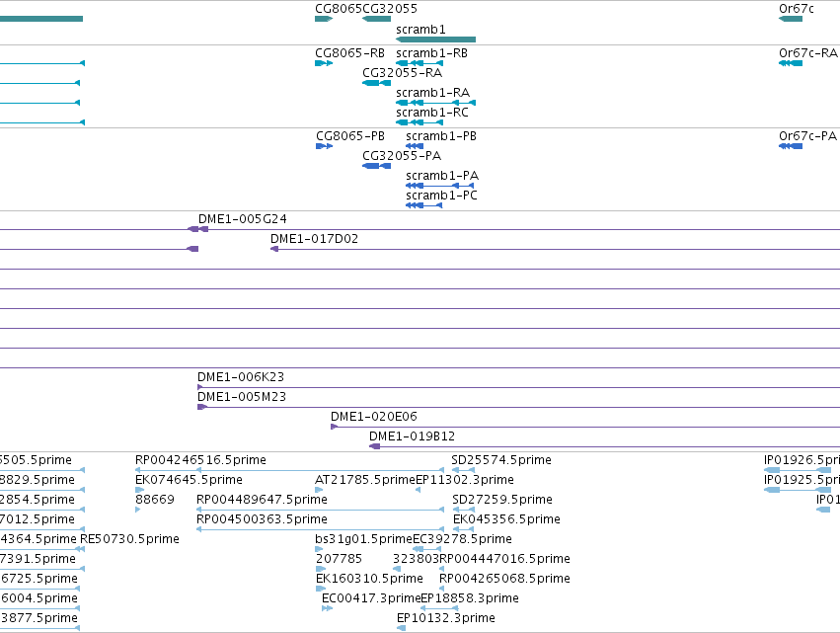The height and width of the screenshot is (633, 840).
Task: Click EST EK074645.5prime
Action: 190,480
